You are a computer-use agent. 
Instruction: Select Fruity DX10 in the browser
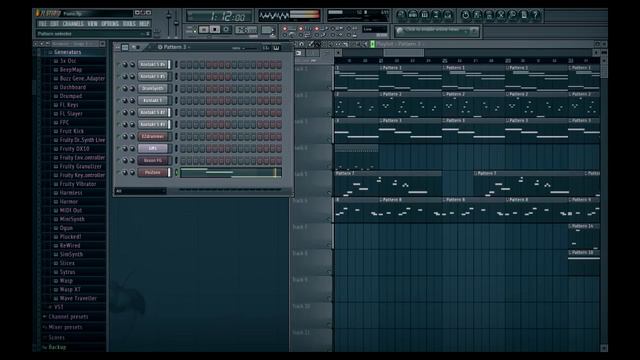[74, 149]
